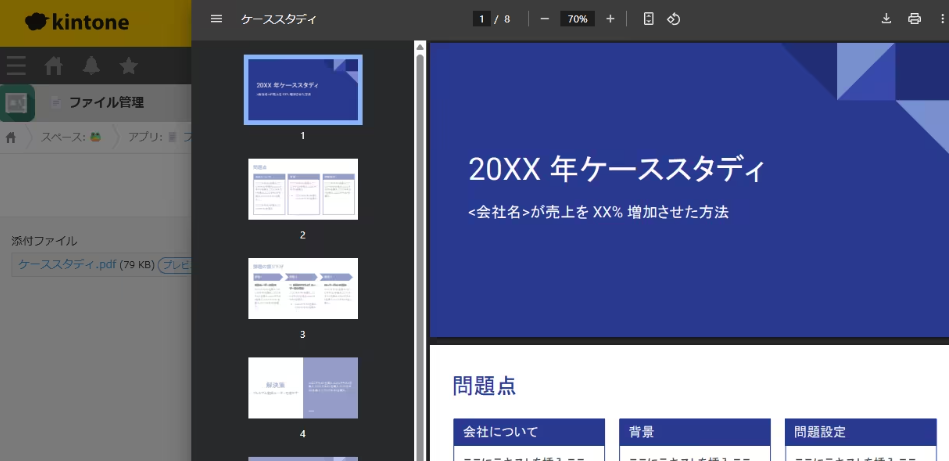
Task: Toggle the PDF sidebar hamburger menu
Action: coord(216,19)
